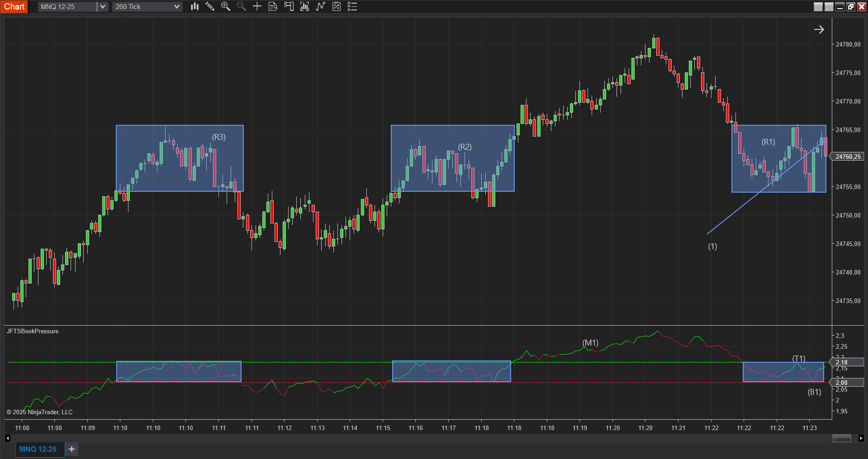Expand the 260 Tick interval dropdown
The image size is (868, 459).
[x=176, y=6]
